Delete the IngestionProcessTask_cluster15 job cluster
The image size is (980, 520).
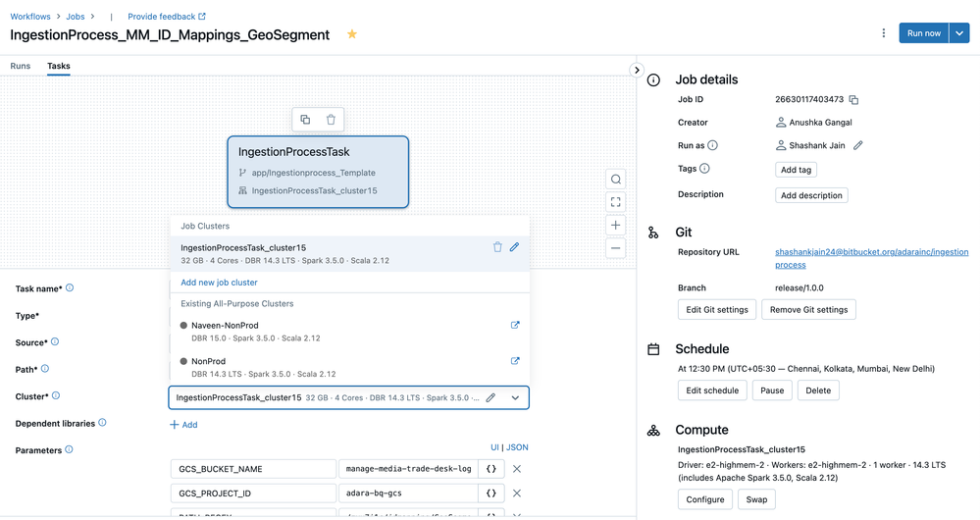click(x=497, y=247)
